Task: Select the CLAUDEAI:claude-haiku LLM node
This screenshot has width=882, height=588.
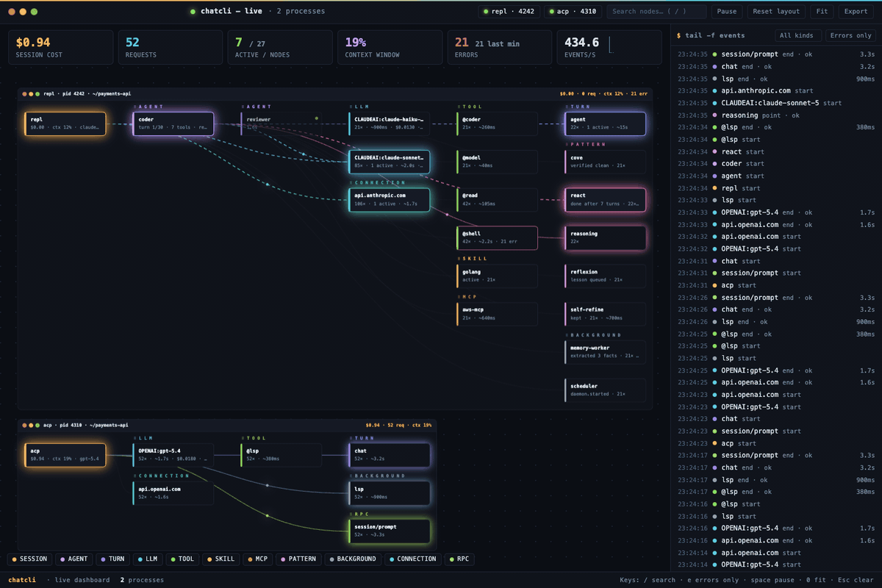Action: [x=389, y=123]
